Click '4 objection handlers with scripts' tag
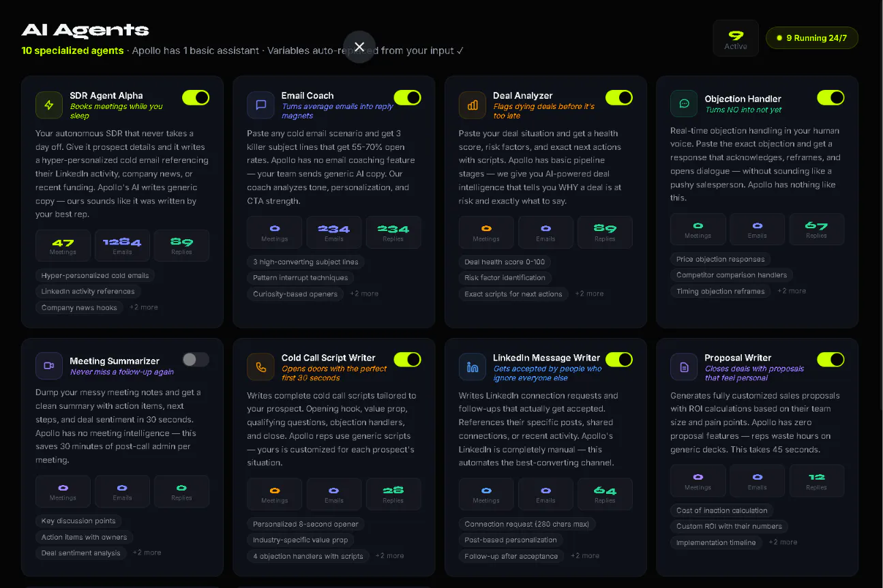This screenshot has width=883, height=588. click(308, 556)
